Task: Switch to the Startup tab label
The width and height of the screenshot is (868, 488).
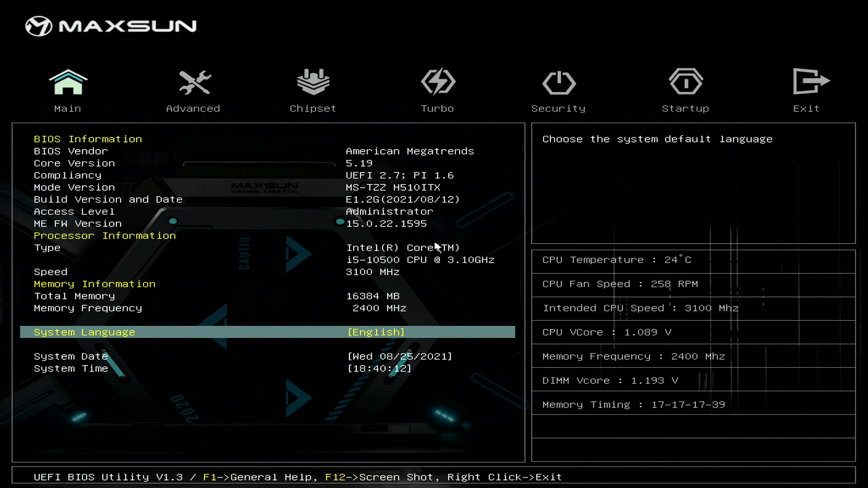Action: (x=685, y=108)
